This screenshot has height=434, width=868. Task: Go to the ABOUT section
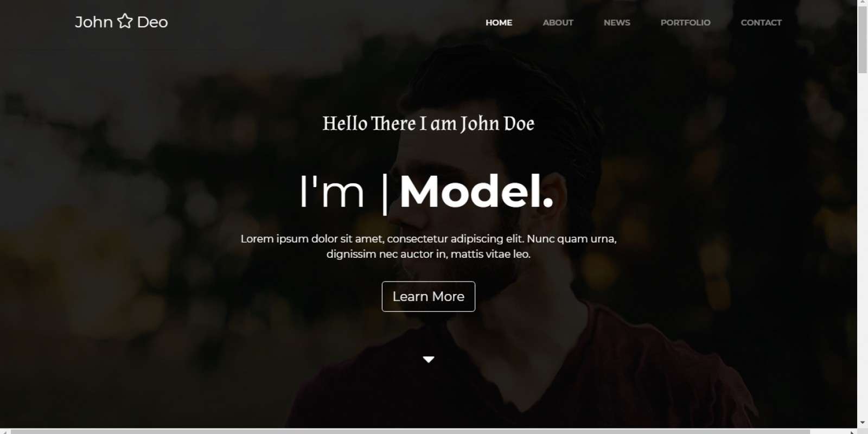coord(558,22)
